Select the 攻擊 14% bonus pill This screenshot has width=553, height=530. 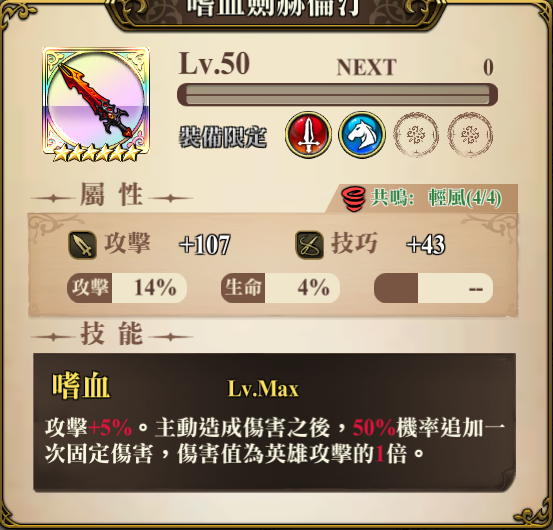127,288
